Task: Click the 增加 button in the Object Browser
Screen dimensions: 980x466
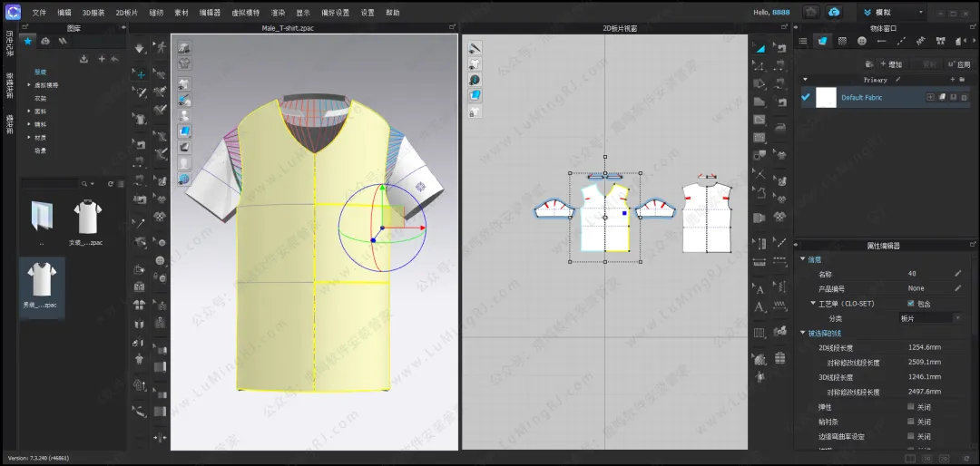Action: tap(890, 64)
